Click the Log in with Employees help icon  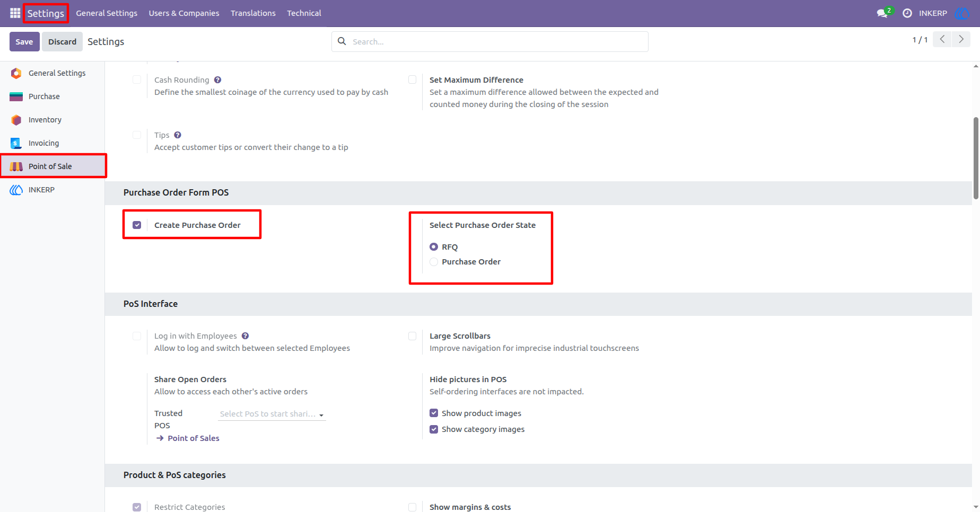245,336
